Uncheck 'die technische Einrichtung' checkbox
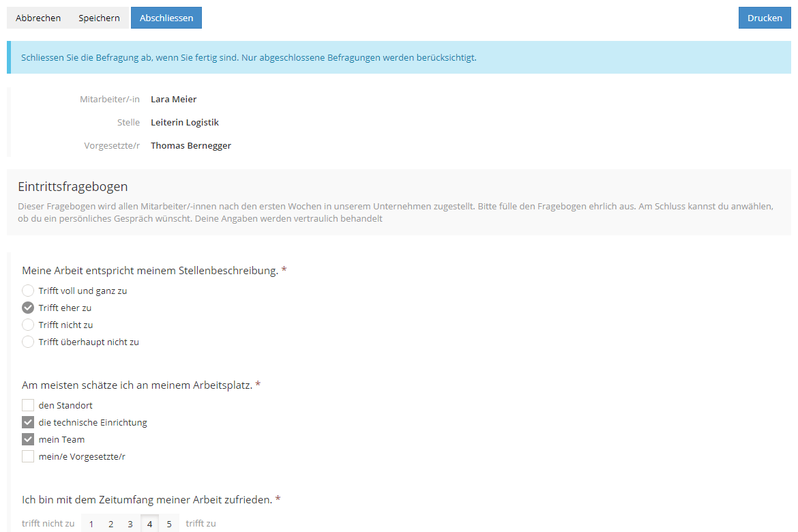This screenshot has width=798, height=532. coord(28,422)
